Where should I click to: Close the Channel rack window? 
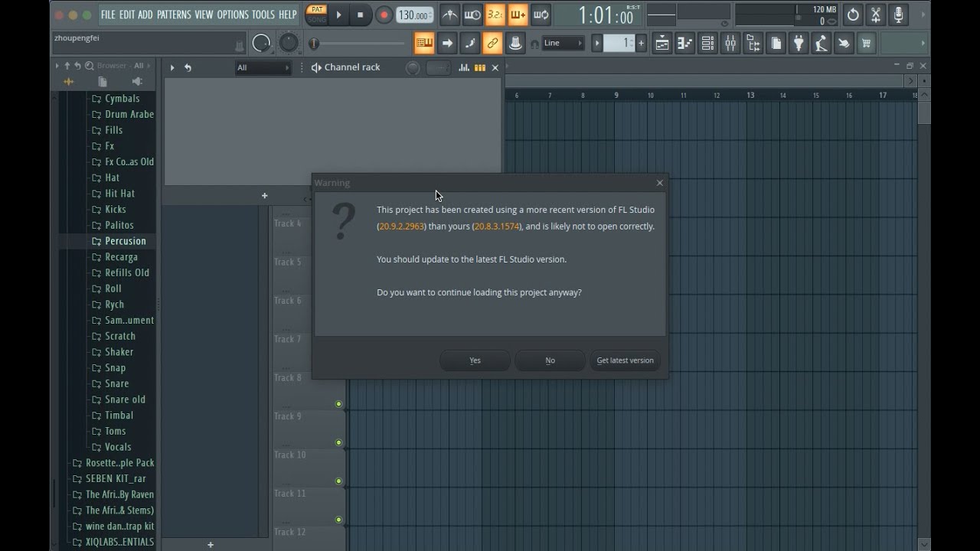495,68
